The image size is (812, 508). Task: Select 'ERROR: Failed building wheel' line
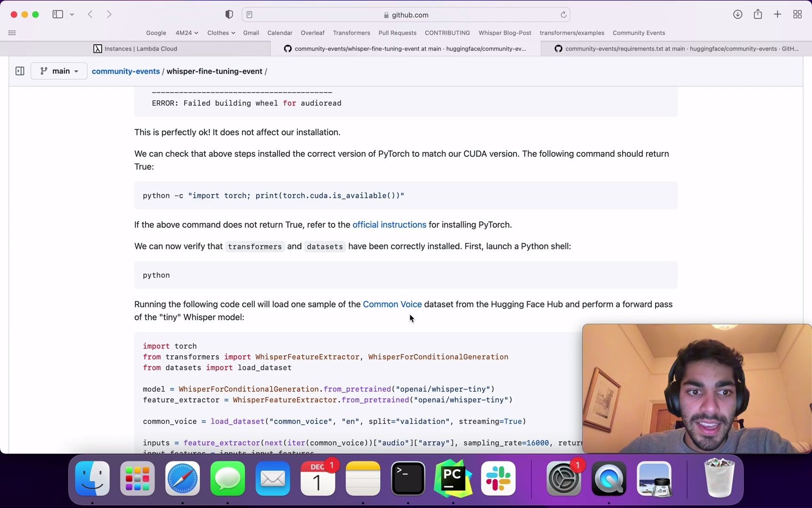pyautogui.click(x=247, y=103)
